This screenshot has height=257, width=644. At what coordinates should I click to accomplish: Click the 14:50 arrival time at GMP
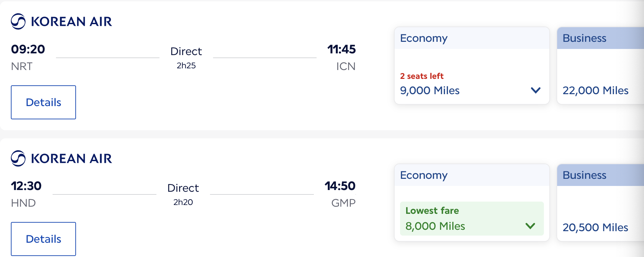340,186
